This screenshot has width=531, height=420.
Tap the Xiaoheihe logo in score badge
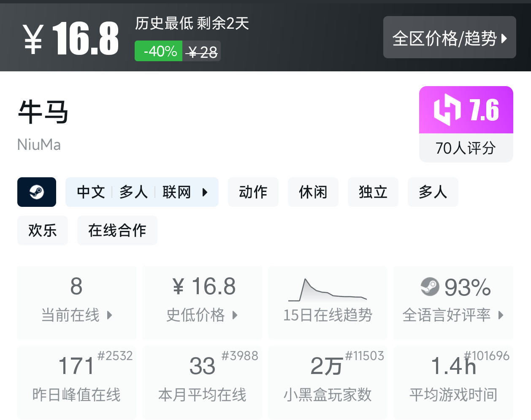click(447, 110)
